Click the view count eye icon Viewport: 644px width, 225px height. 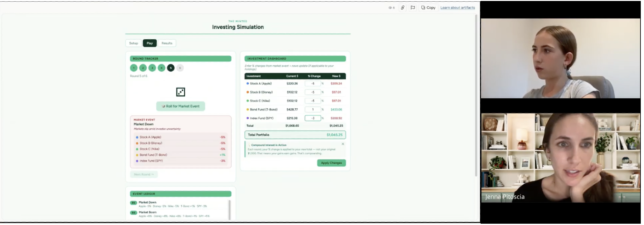click(390, 8)
